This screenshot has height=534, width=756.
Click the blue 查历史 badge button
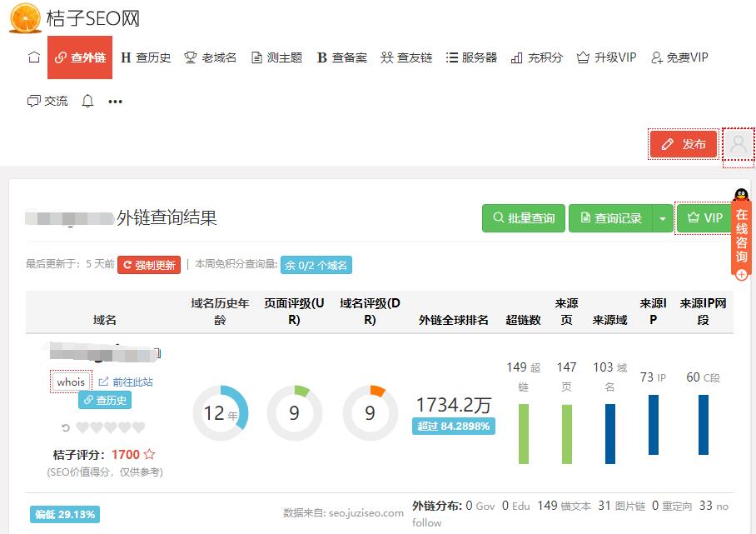click(105, 400)
